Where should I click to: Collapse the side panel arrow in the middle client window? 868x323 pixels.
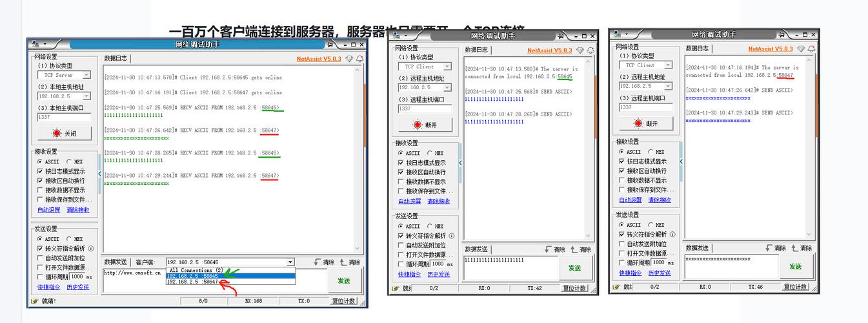(x=460, y=163)
